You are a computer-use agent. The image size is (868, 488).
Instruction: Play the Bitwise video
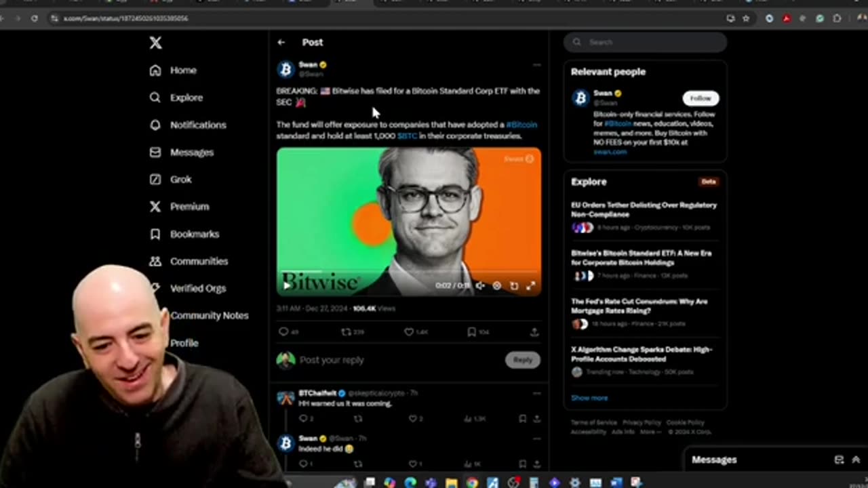(x=287, y=285)
